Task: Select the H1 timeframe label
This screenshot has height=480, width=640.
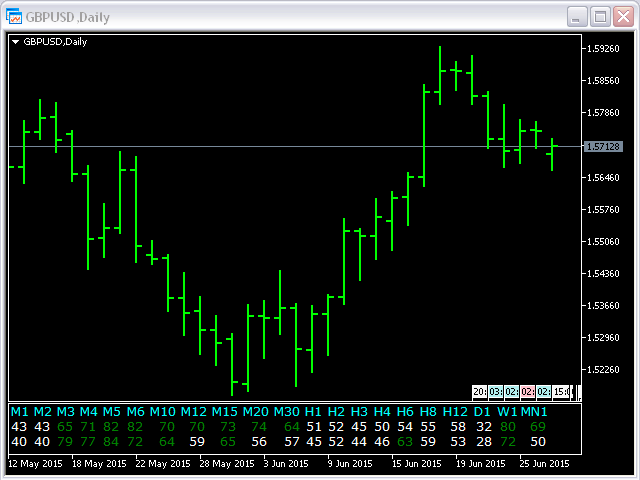Action: click(313, 412)
